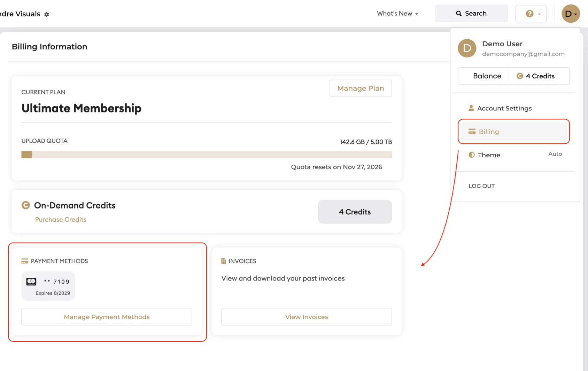
Task: Click the magnifier icon in Search
Action: coord(459,14)
